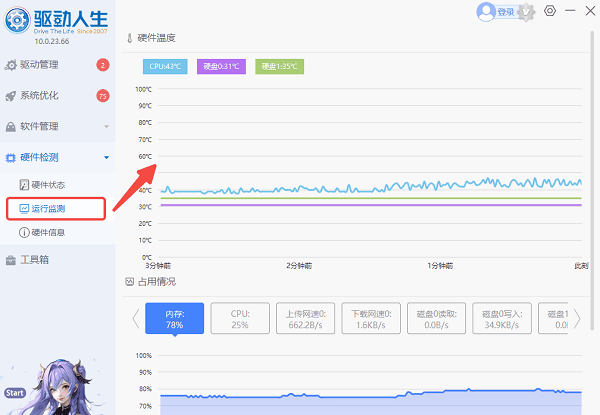This screenshot has width=600, height=415.
Task: Click the Start badge near the mascot
Action: click(14, 393)
